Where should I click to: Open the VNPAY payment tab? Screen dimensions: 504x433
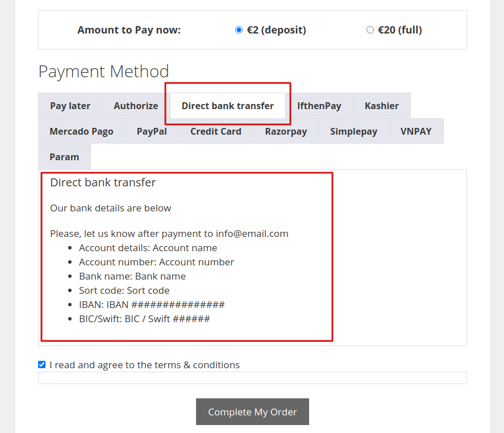[415, 131]
